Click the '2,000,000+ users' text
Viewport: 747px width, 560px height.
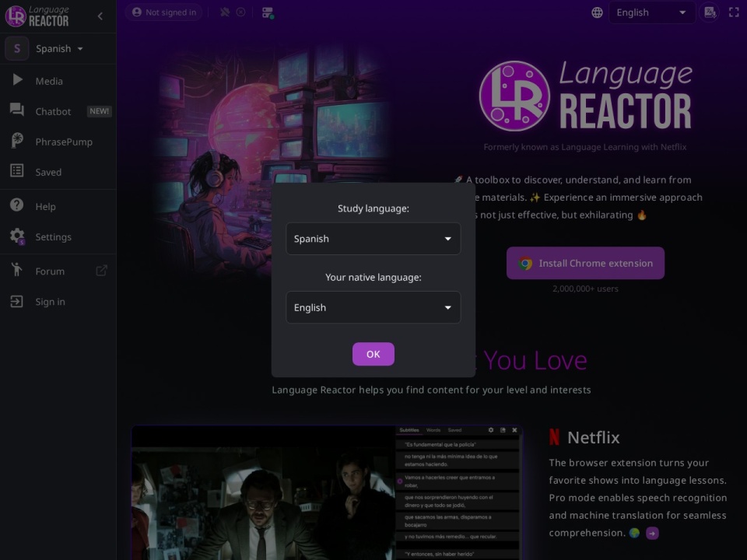(x=585, y=289)
